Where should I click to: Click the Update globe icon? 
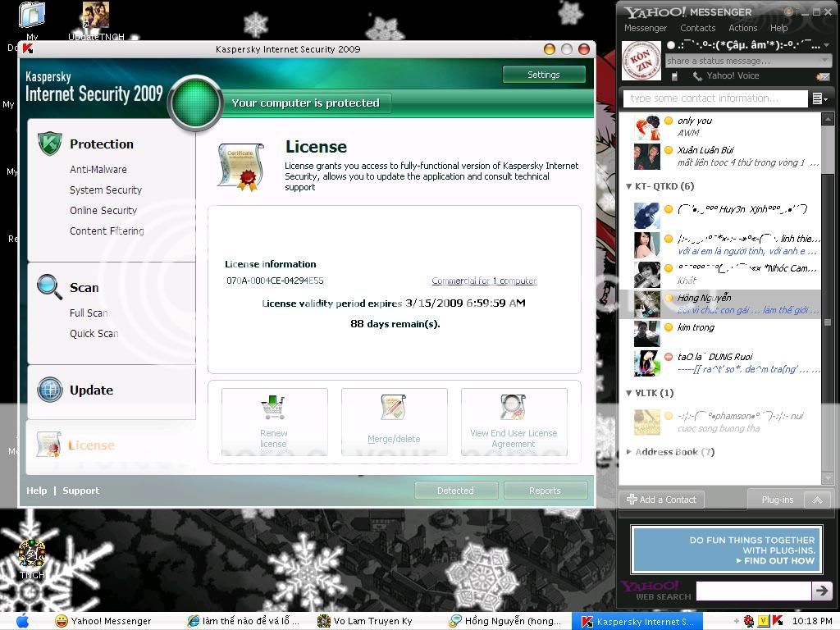coord(50,390)
